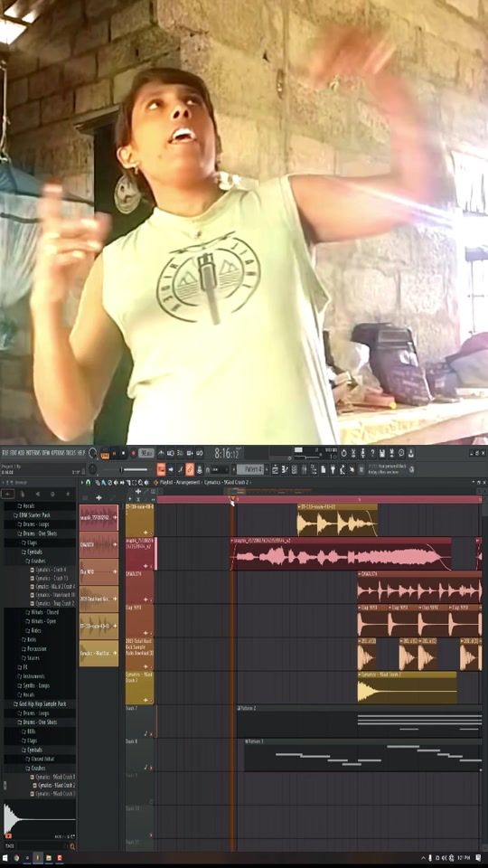Image resolution: width=488 pixels, height=868 pixels.
Task: Click the highlighted orange link icon in second toolbar row
Action: (190, 469)
